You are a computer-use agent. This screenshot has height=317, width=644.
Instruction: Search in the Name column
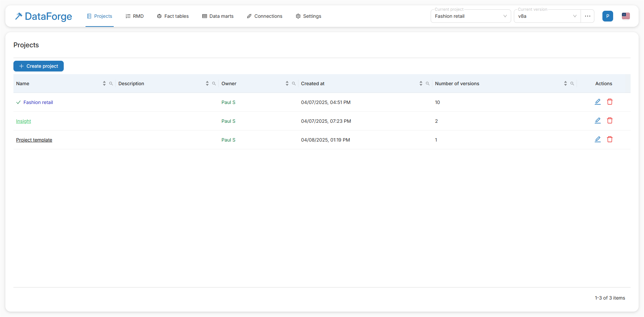pyautogui.click(x=111, y=84)
